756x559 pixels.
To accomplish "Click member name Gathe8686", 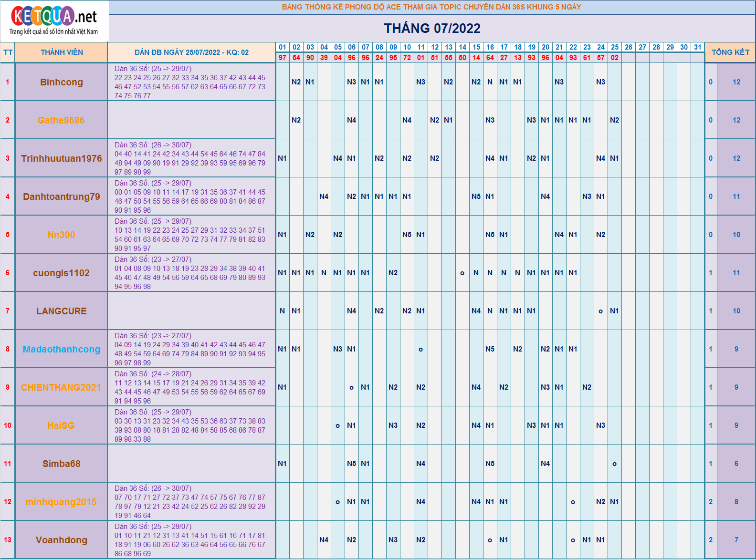I will coord(62,120).
